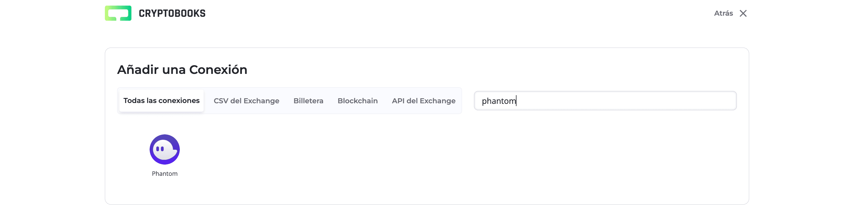Select the Blockchain filter tab

point(357,100)
